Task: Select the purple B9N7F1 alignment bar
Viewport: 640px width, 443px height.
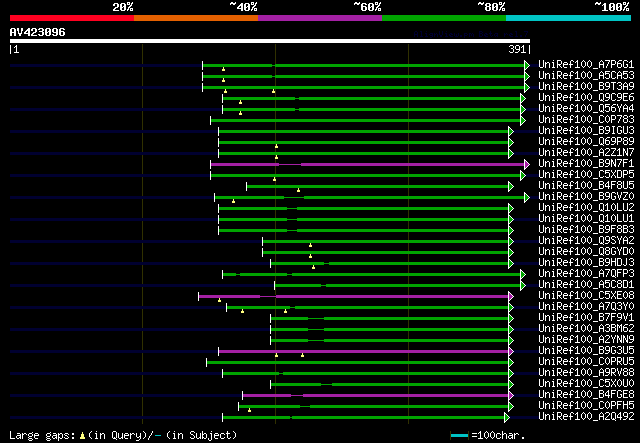Action: tap(368, 165)
